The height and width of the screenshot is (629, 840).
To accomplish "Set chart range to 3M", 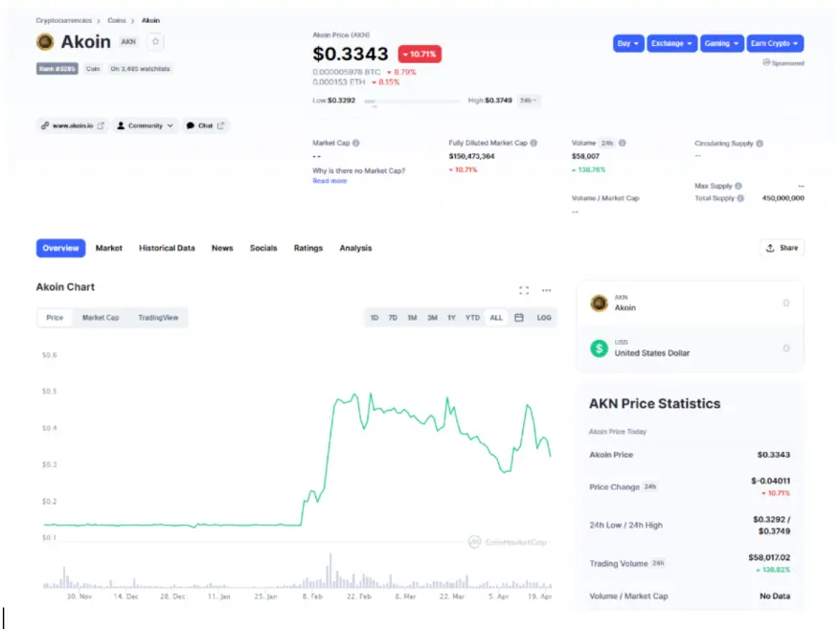I will (432, 318).
